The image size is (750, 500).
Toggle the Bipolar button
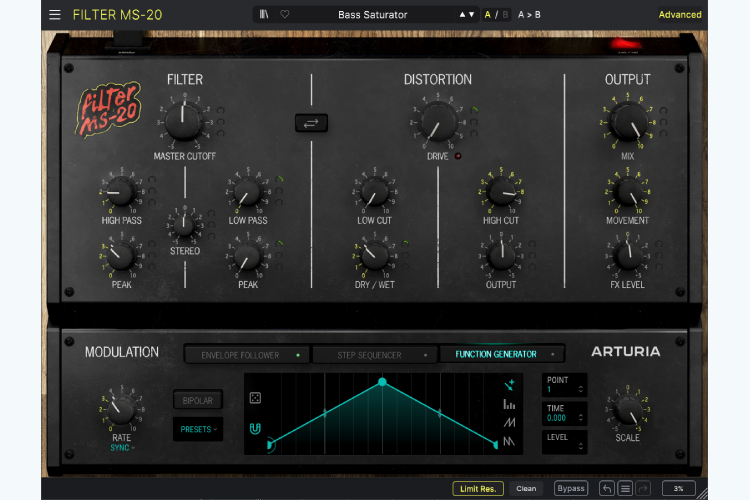[198, 400]
